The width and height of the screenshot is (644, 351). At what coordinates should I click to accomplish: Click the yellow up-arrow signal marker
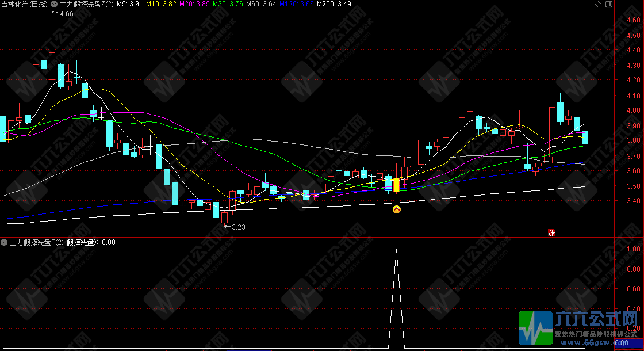pyautogui.click(x=396, y=211)
